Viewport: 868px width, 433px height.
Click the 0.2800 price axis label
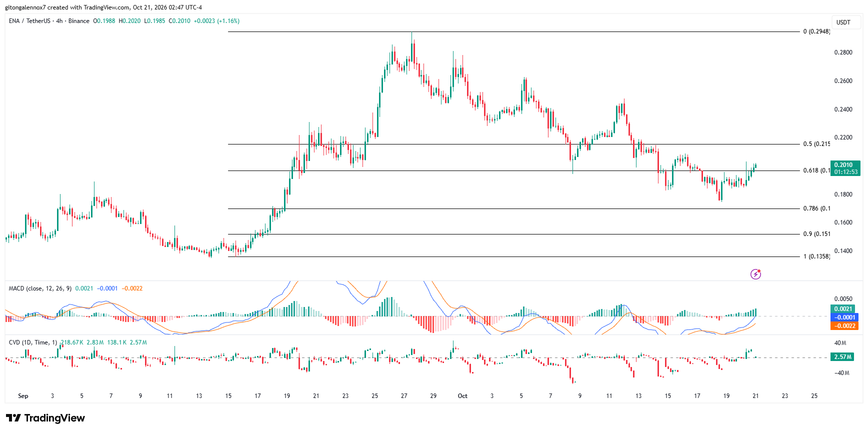click(843, 52)
